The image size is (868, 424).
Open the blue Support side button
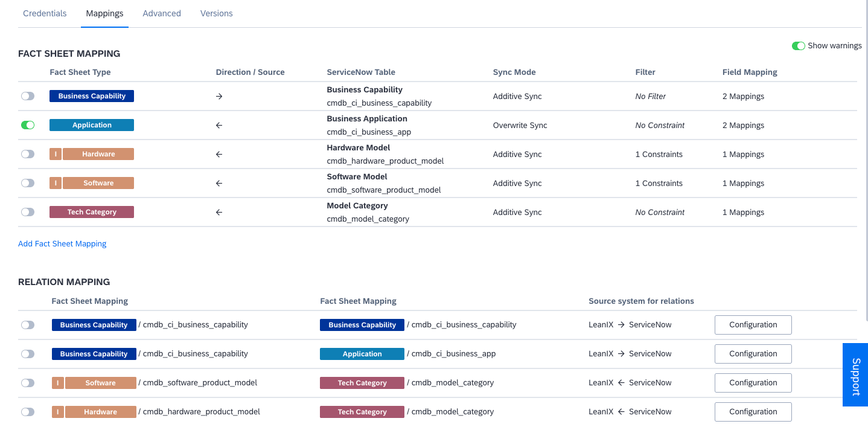(855, 375)
